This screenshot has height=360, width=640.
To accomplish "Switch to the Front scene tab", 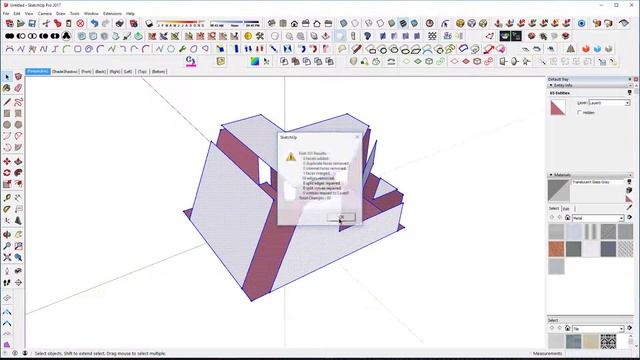I will tap(86, 71).
